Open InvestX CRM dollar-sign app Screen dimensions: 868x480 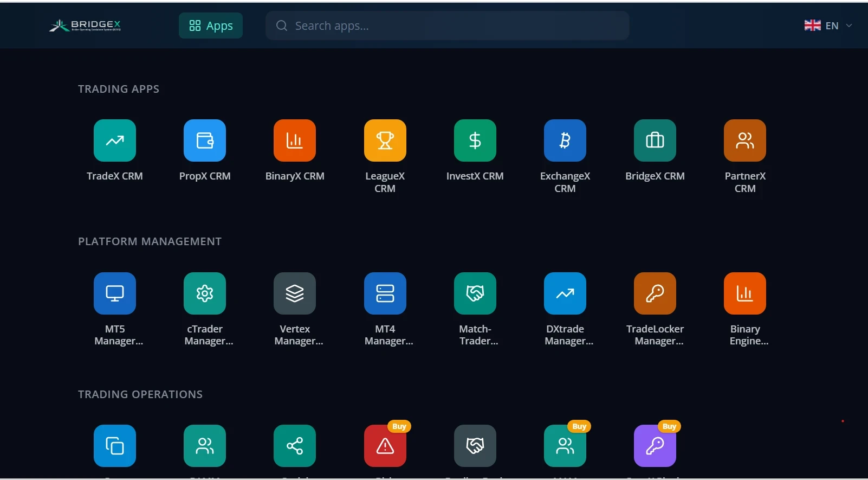475,140
